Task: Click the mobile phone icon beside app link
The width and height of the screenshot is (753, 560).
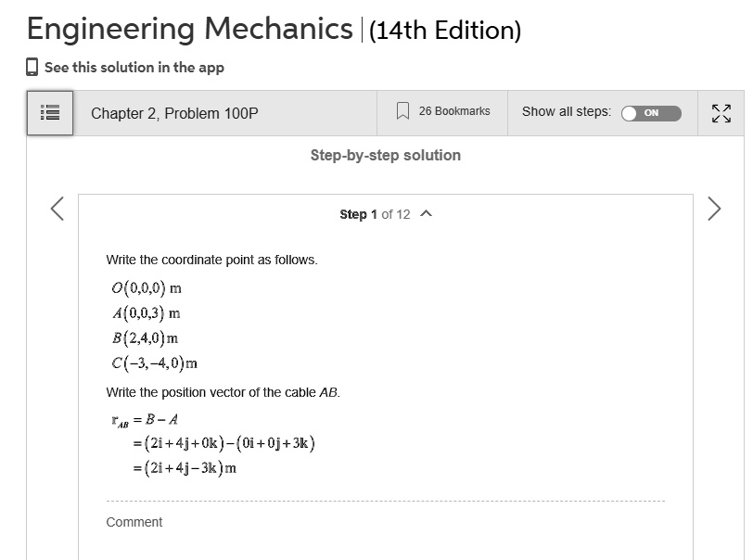Action: point(32,68)
